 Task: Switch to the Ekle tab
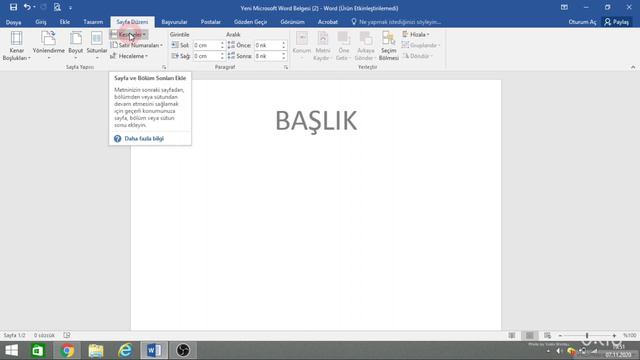(65, 22)
